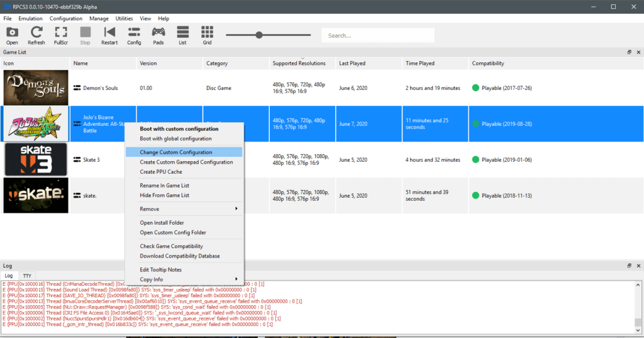Click custom config icon beside Skate 3
The width and height of the screenshot is (644, 338).
click(77, 159)
